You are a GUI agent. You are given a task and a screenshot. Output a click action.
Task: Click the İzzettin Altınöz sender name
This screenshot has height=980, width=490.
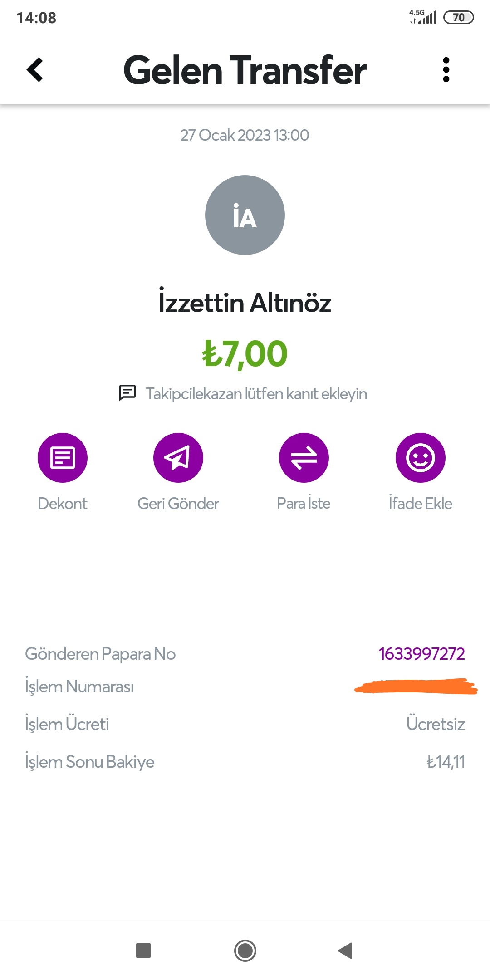pos(245,303)
